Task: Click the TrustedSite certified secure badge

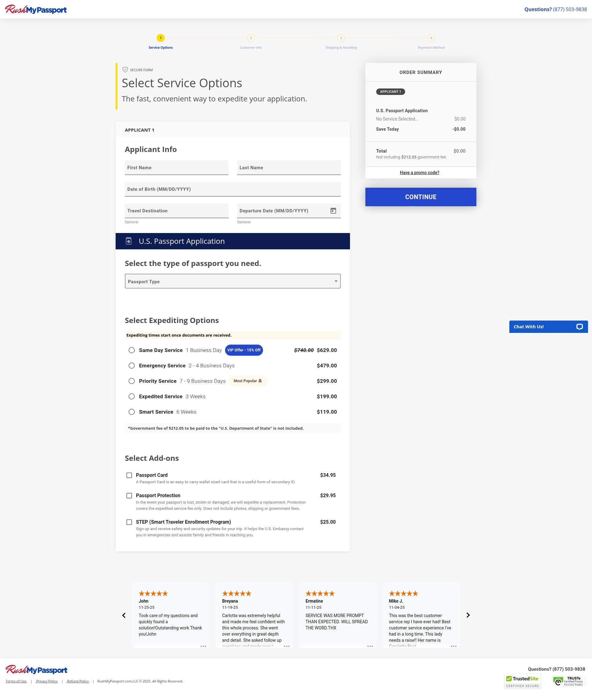Action: click(x=522, y=681)
